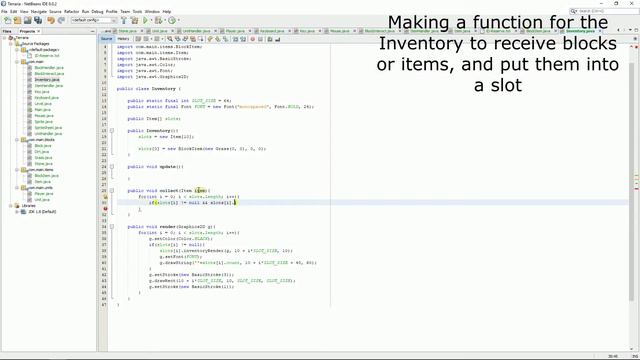Open the default config dropdown
This screenshot has width=640, height=360.
click(x=94, y=20)
